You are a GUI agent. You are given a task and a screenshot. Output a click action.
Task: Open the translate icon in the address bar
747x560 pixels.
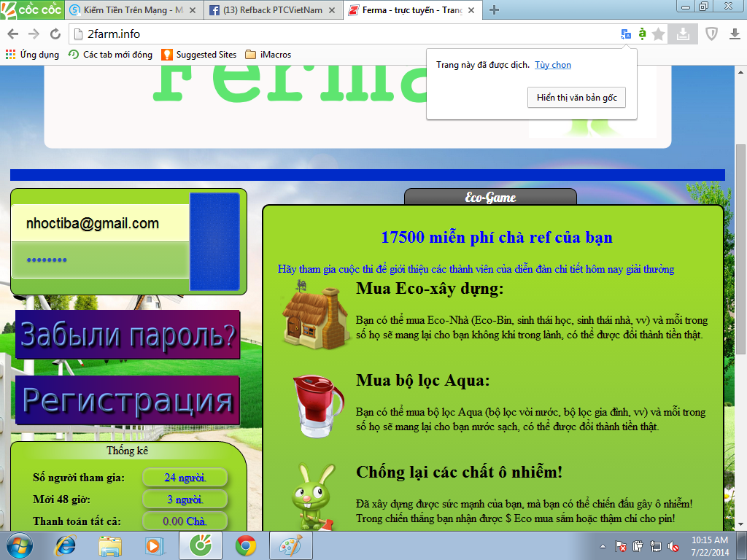coord(626,34)
